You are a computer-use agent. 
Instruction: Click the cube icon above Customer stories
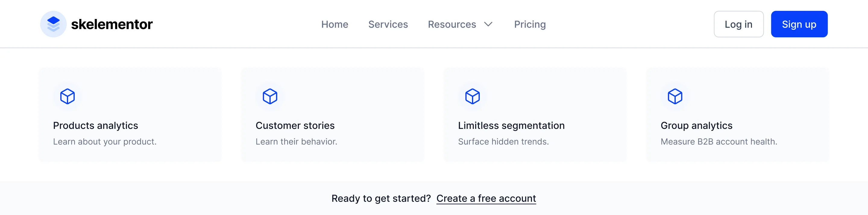pyautogui.click(x=270, y=97)
